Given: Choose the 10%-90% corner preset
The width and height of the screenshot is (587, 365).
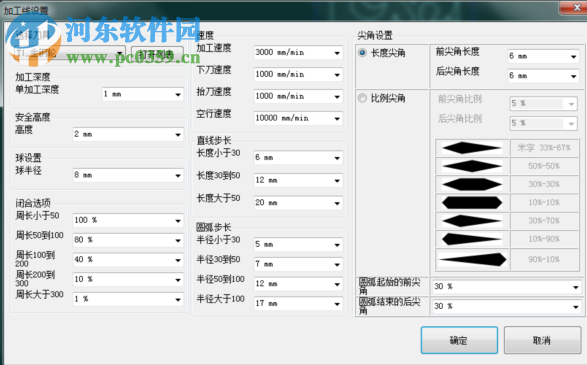Looking at the screenshot, I should pyautogui.click(x=544, y=239).
